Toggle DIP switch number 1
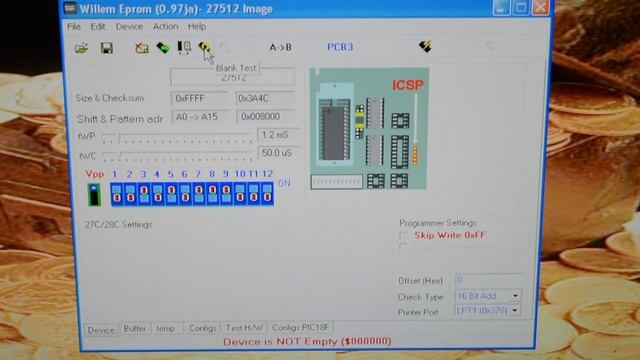640x360 pixels. [117, 193]
